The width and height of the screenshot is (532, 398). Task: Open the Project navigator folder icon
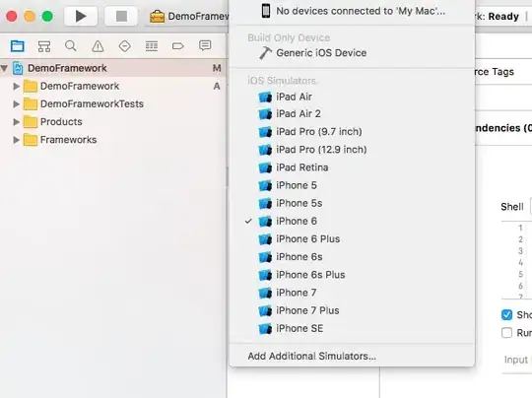[x=18, y=45]
